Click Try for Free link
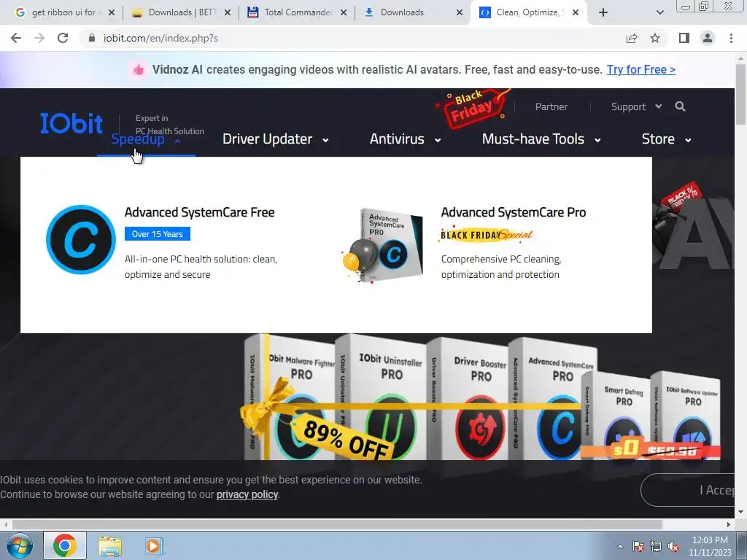The image size is (747, 560). [640, 69]
